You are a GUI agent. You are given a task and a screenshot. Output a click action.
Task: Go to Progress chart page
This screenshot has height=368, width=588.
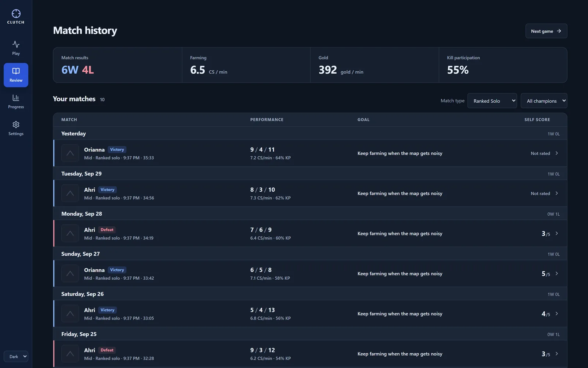click(16, 102)
